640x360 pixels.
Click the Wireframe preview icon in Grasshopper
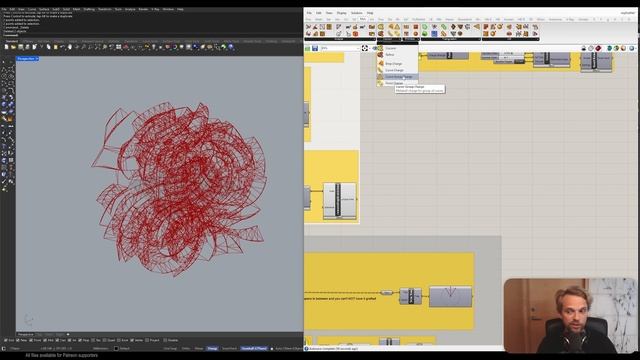pos(591,48)
